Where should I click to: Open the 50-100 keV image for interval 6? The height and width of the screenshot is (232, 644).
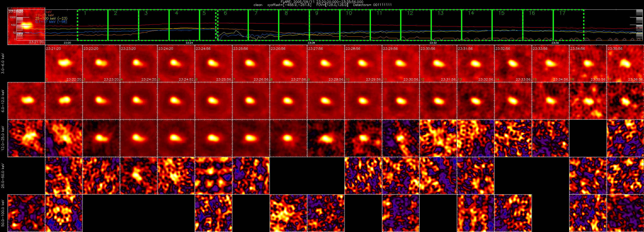(x=213, y=213)
